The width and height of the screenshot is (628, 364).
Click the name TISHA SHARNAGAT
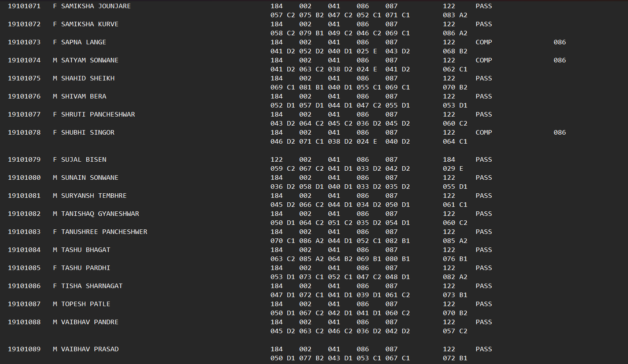point(92,286)
